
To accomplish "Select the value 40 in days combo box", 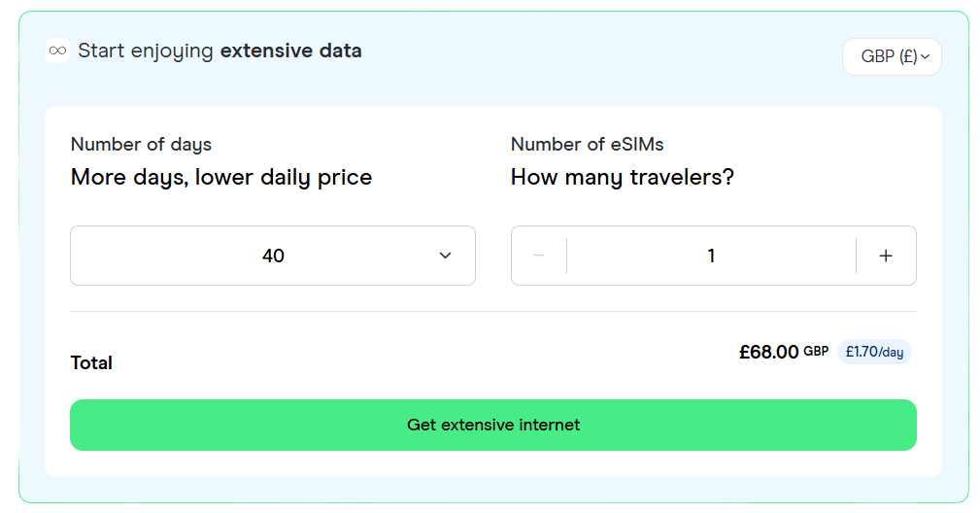I will pyautogui.click(x=273, y=256).
